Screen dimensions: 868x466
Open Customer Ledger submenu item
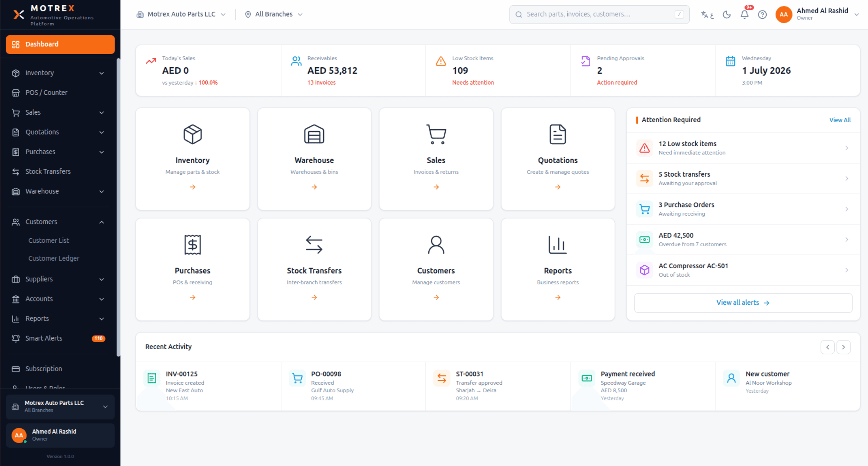tap(54, 258)
